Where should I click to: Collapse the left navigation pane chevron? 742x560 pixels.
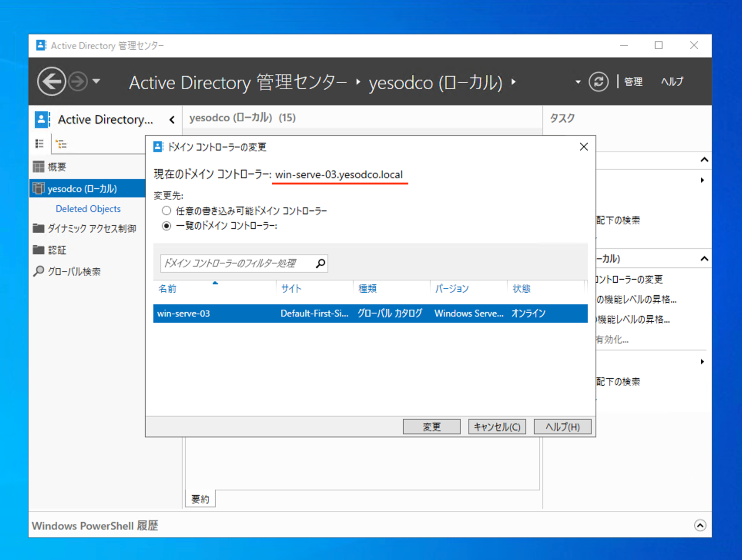(172, 120)
